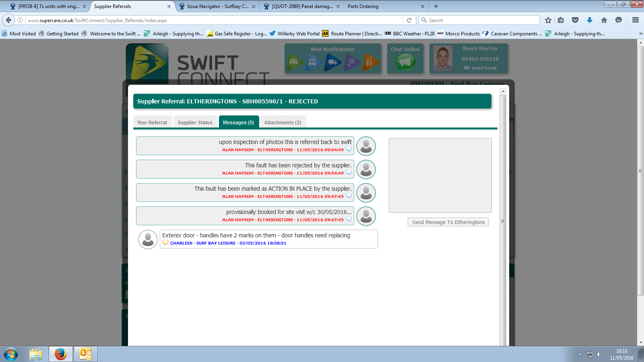Click the Supplier Referral ELTHERINGTONS header title
The height and width of the screenshot is (362, 644).
tap(227, 101)
